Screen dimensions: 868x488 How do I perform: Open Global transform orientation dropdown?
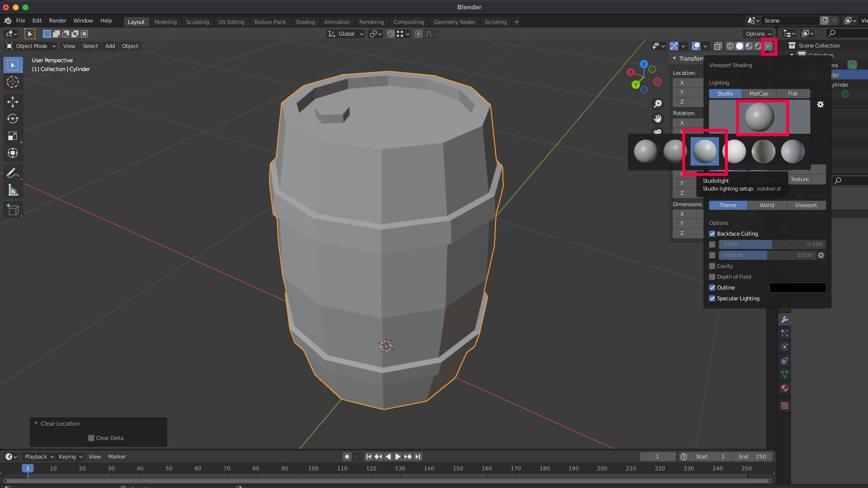(346, 34)
